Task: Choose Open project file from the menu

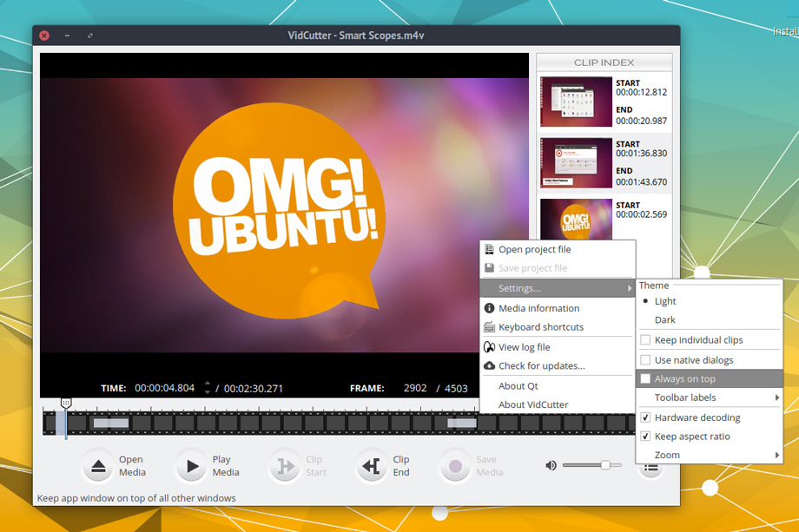Action: click(x=532, y=249)
